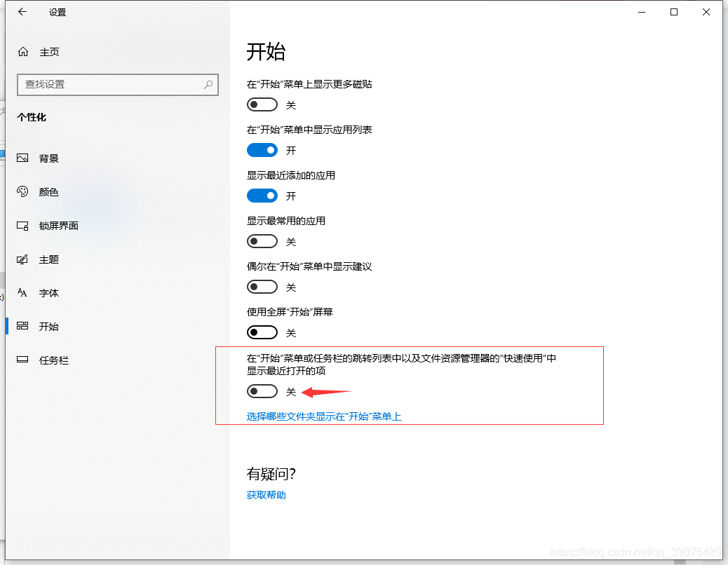Click the 字体 font icon
This screenshot has height=565, width=728.
[x=22, y=293]
